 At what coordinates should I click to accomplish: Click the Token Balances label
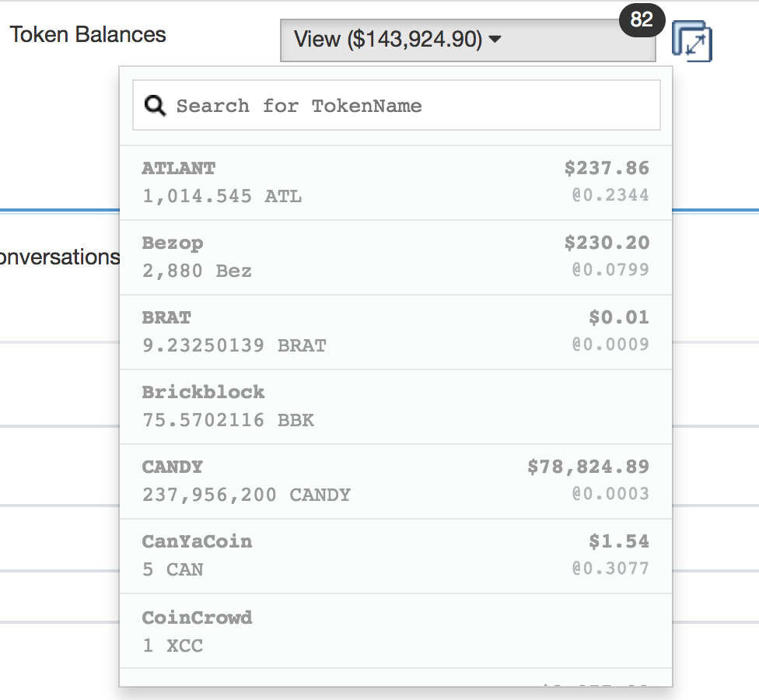pos(88,35)
